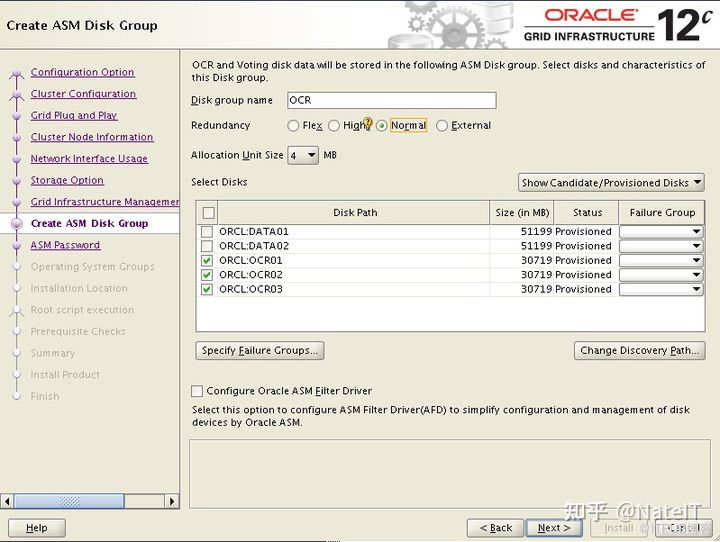The image size is (720, 542).
Task: Go to the Network Interface Usage step
Action: (89, 158)
